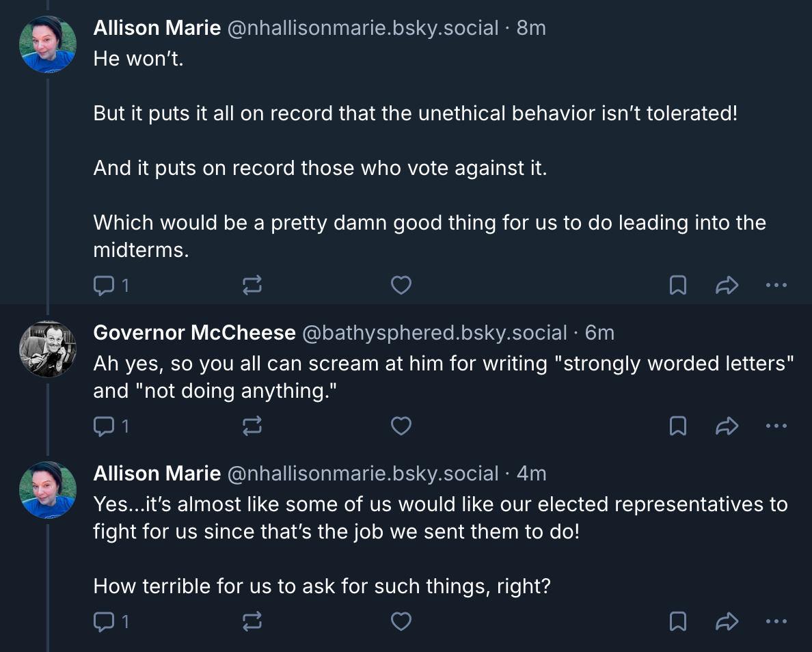Repost Allison Marie's "He won't." post
This screenshot has width=812, height=652.
click(x=252, y=286)
